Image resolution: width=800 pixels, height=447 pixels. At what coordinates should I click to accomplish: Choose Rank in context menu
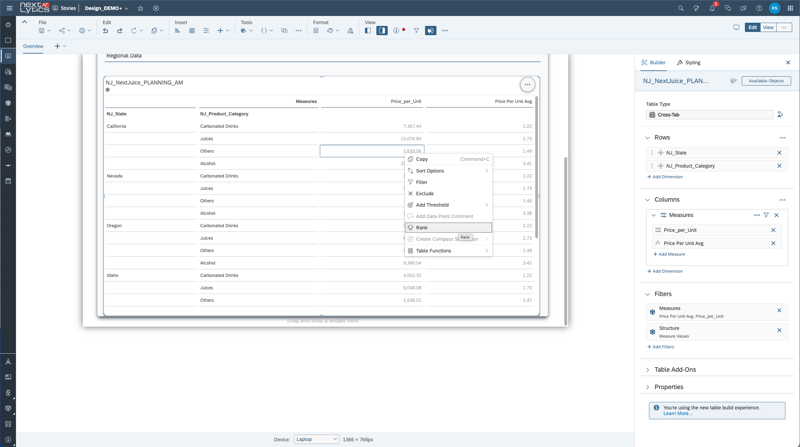(448, 228)
